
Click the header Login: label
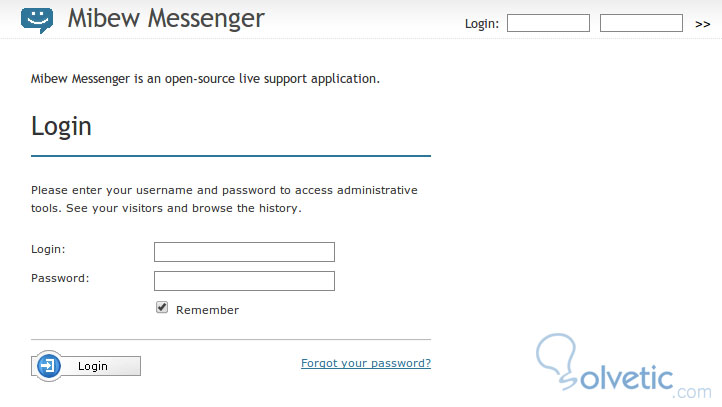coord(482,23)
